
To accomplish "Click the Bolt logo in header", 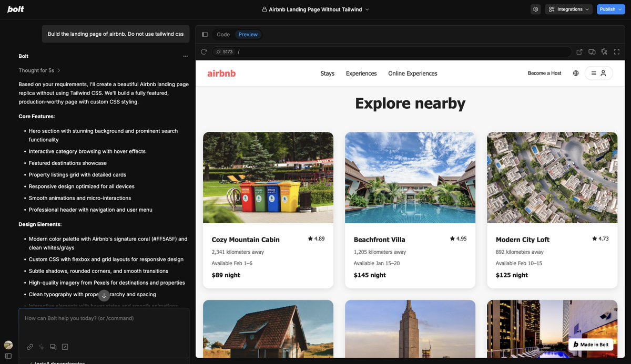I will click(x=16, y=9).
